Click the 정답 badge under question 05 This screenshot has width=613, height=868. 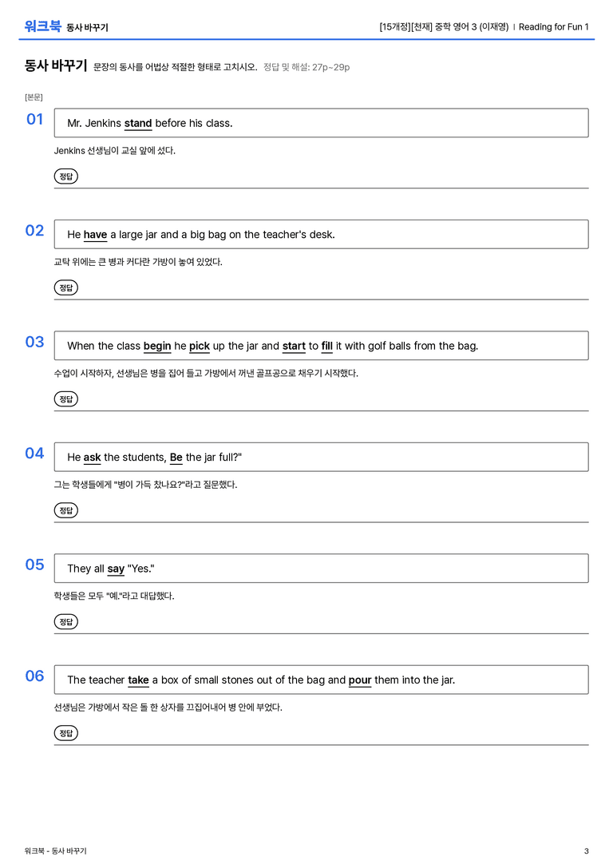tap(65, 621)
